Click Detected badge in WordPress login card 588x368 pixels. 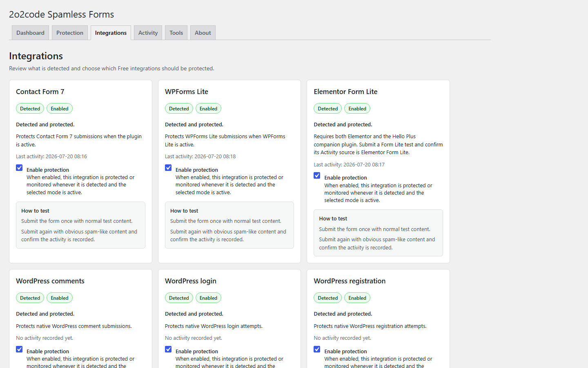click(179, 298)
